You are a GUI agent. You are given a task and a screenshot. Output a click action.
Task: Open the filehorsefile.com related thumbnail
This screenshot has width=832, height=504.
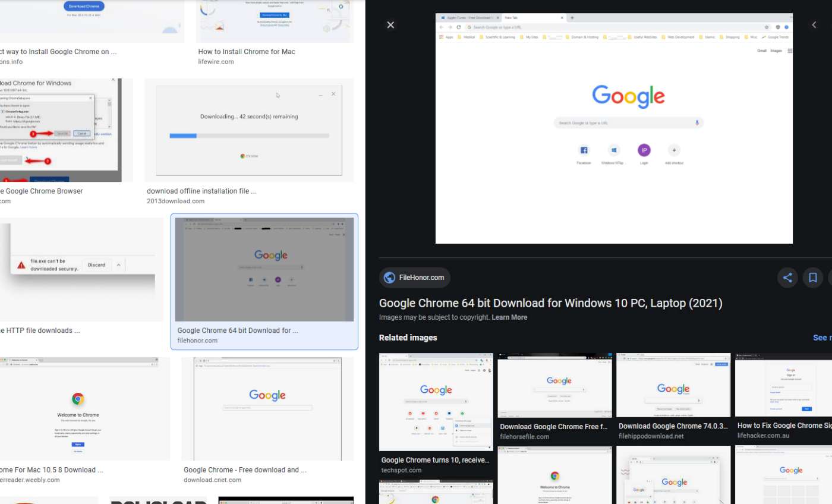point(554,385)
